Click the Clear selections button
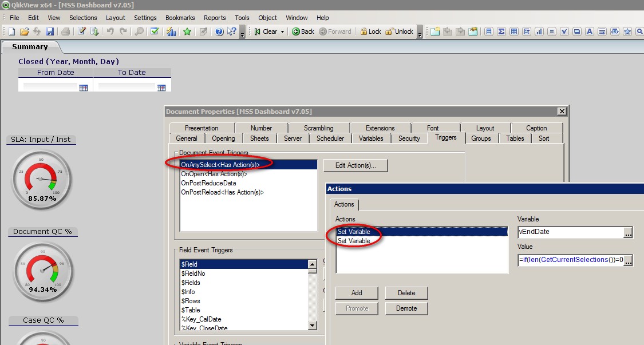The image size is (644, 345). tap(266, 31)
